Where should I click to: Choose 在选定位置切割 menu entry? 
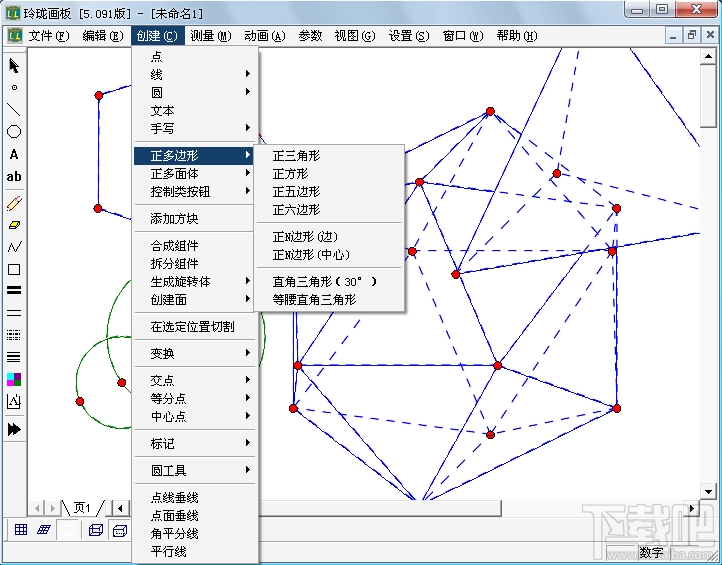[195, 326]
